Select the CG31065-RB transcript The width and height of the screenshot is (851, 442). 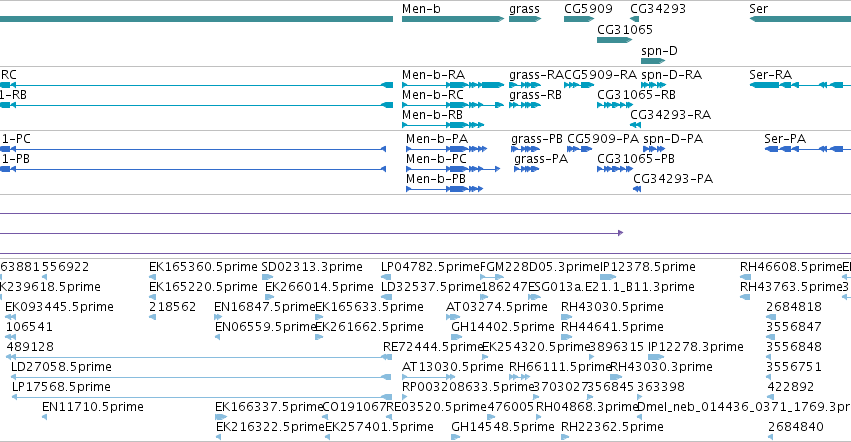point(615,105)
